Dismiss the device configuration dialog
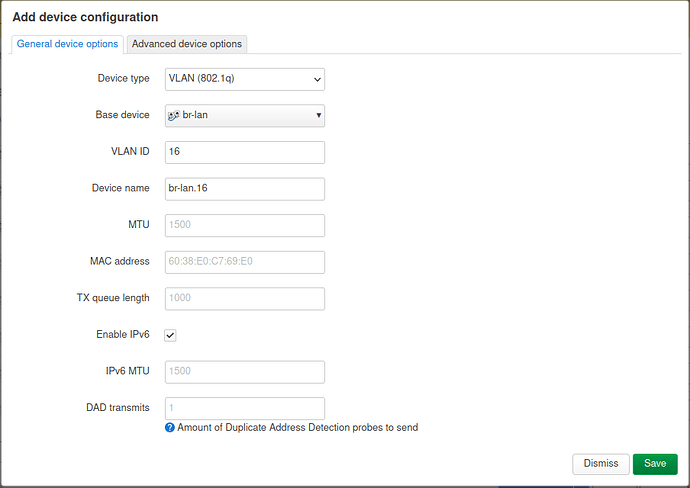This screenshot has height=488, width=690. tap(601, 464)
